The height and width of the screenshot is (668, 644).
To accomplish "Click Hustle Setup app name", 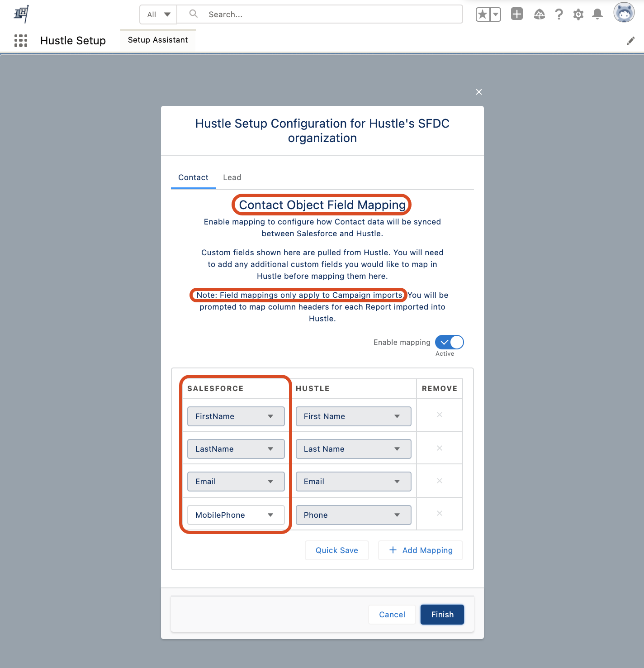I will tap(73, 41).
